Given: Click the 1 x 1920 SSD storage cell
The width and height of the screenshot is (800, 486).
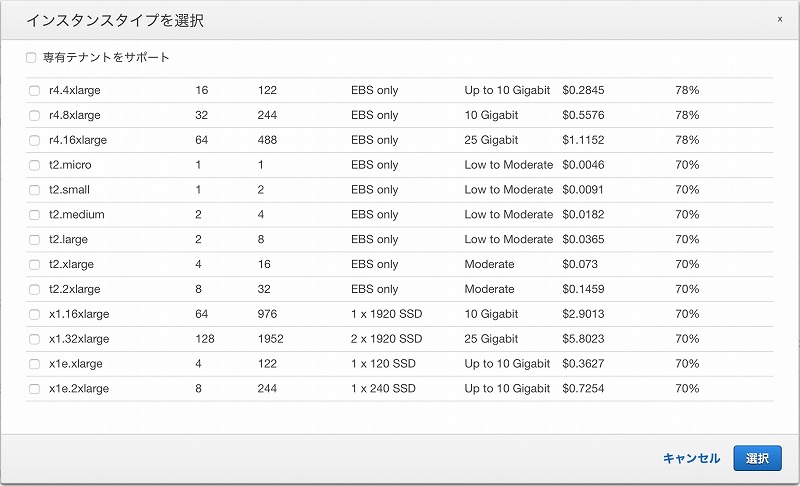Looking at the screenshot, I should point(386,314).
